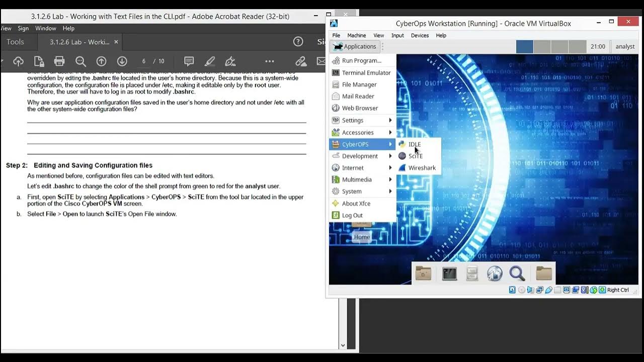Open Terminal Emulator from the menu
Viewport: 644px width, 362px height.
pyautogui.click(x=363, y=72)
